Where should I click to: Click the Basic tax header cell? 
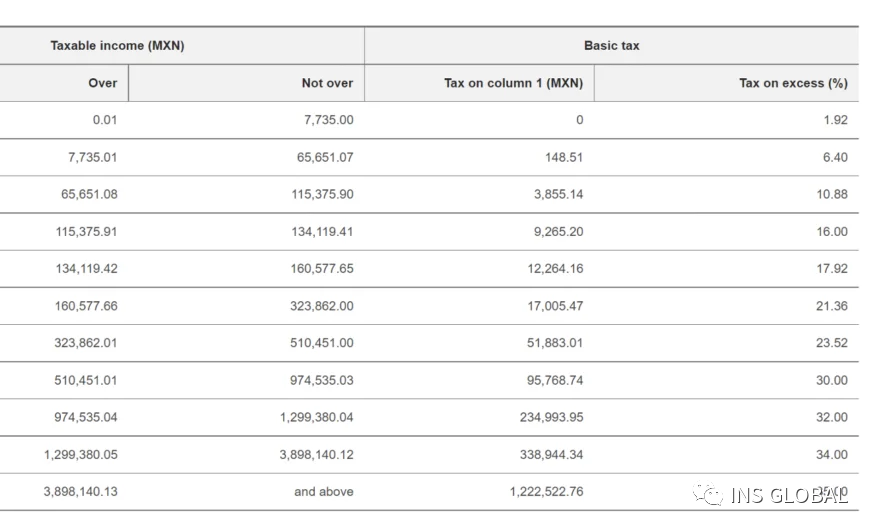click(611, 46)
